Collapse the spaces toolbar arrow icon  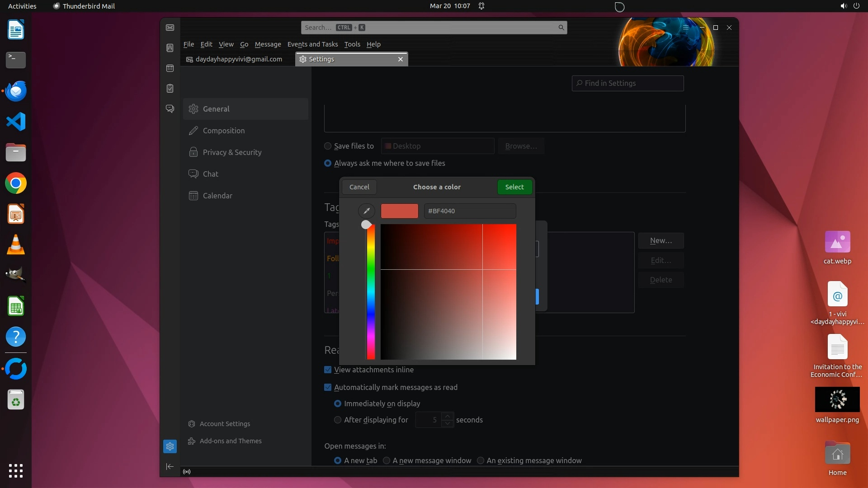coord(170,466)
